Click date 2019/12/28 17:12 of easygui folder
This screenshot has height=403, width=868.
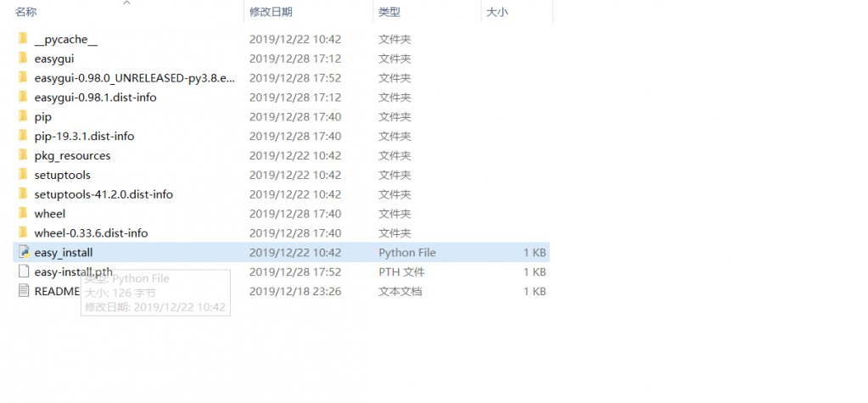[295, 59]
